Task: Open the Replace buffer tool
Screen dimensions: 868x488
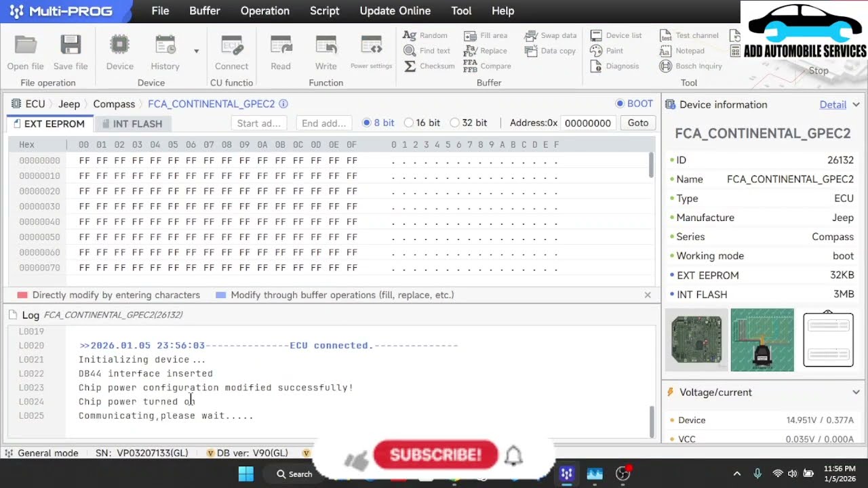Action: [486, 51]
